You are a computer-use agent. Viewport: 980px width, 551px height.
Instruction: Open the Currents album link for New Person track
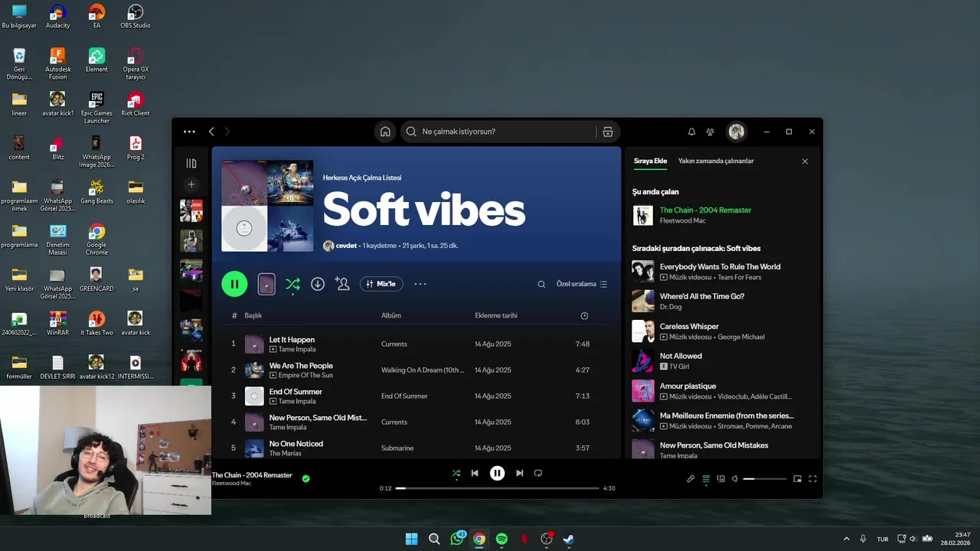click(x=394, y=422)
